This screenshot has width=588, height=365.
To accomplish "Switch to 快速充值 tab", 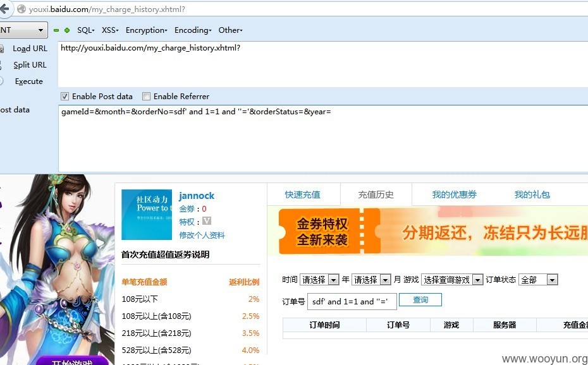I will [x=303, y=194].
